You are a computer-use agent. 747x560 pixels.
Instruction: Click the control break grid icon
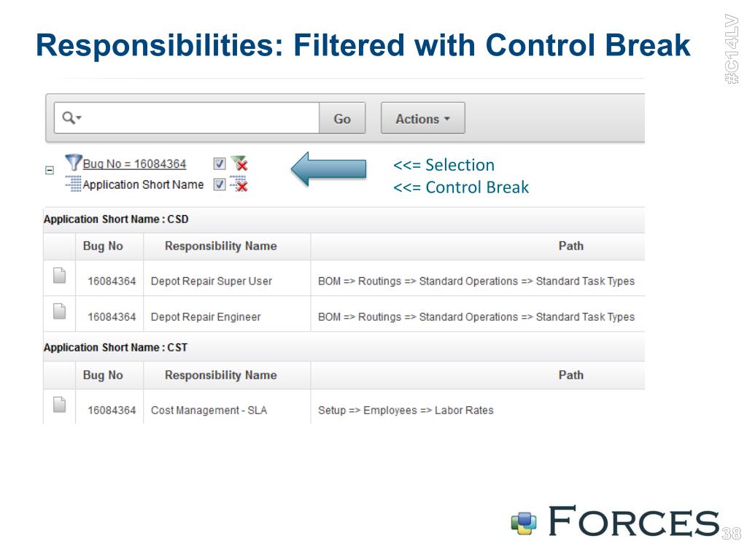(x=74, y=184)
